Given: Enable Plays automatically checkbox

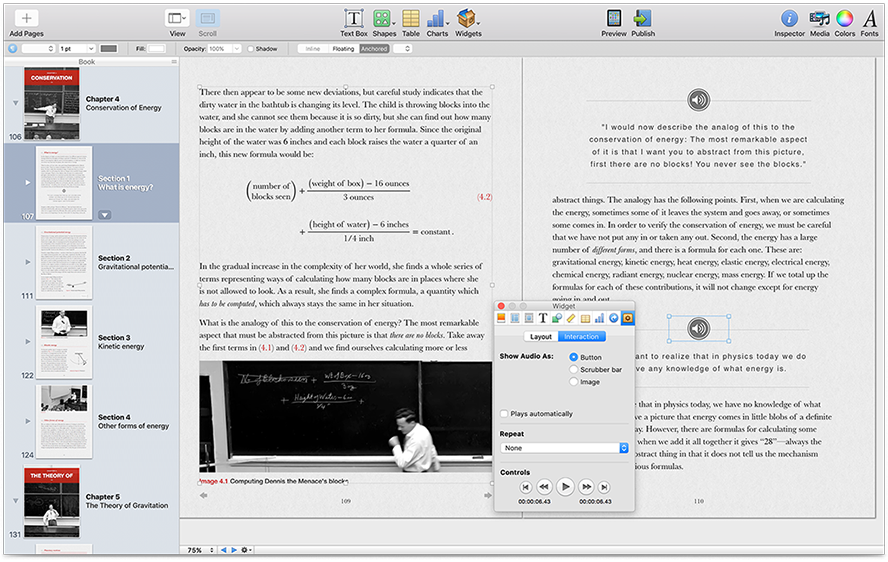Looking at the screenshot, I should point(503,414).
